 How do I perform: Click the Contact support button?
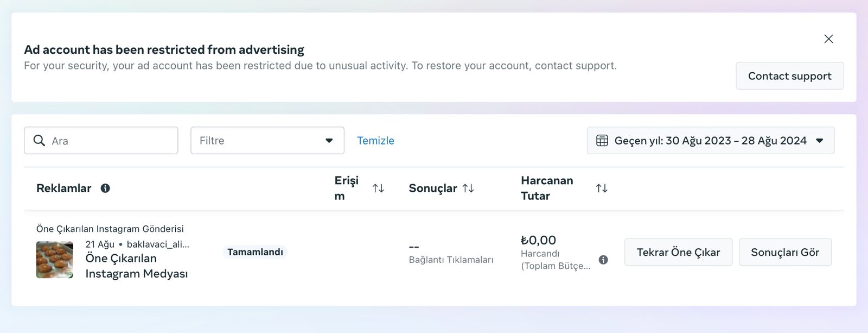(x=789, y=76)
